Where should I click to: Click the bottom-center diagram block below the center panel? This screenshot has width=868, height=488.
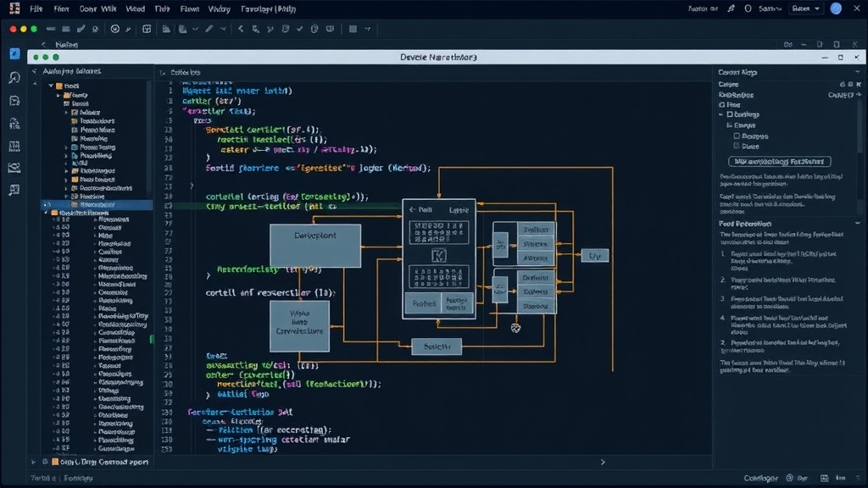[437, 347]
